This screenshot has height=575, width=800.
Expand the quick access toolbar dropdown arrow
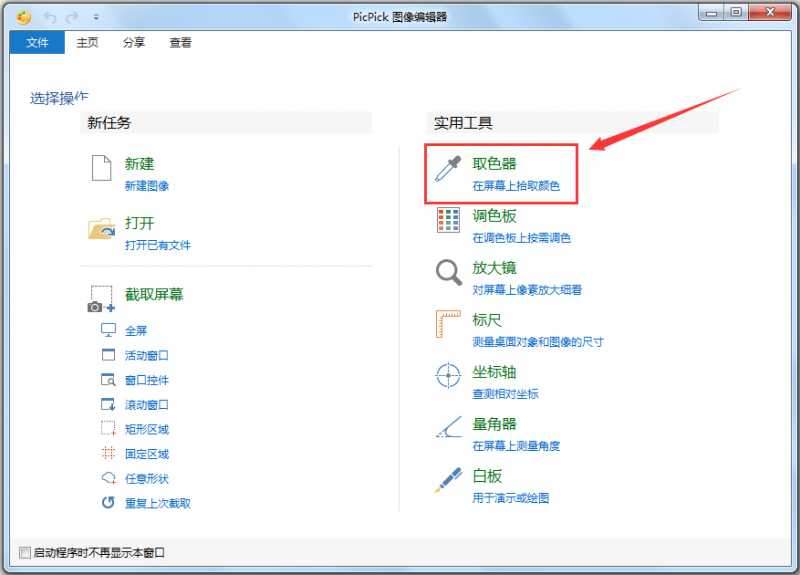click(x=96, y=17)
